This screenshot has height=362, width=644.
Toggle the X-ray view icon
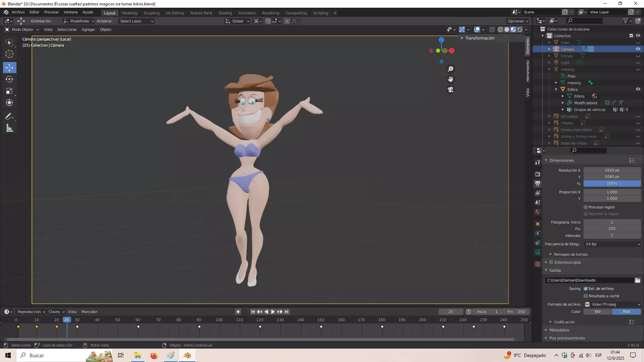click(492, 29)
